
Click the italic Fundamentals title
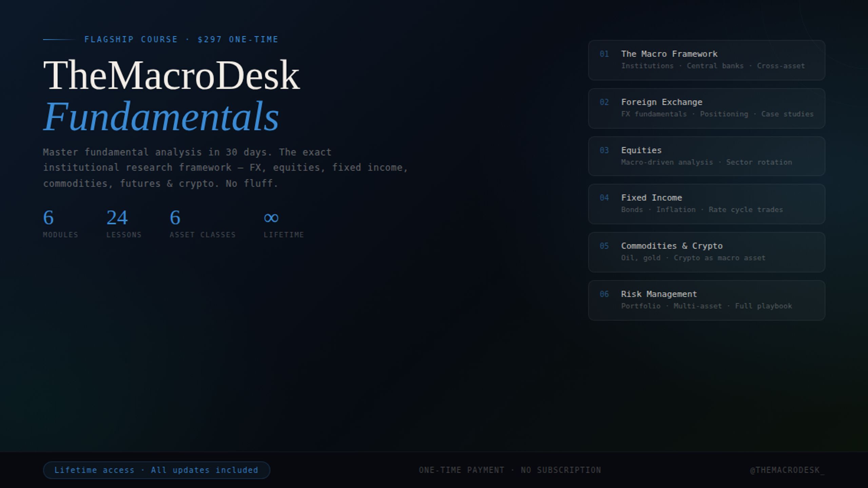[161, 116]
